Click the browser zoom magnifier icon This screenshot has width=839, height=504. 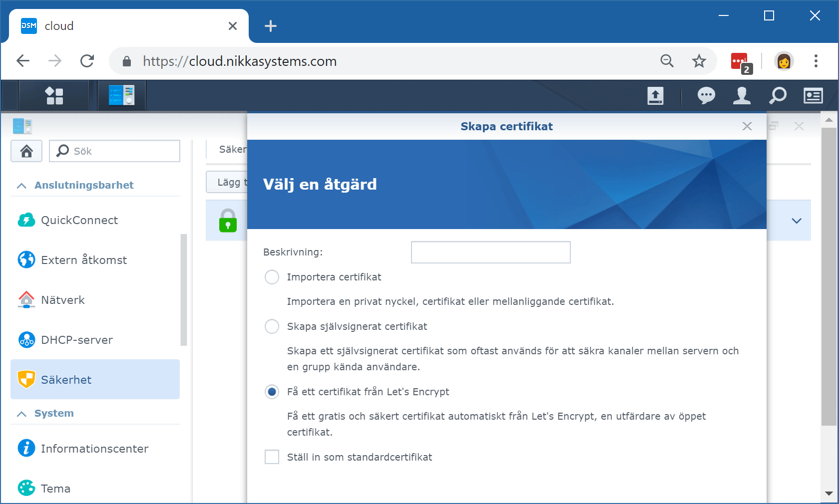[x=667, y=61]
